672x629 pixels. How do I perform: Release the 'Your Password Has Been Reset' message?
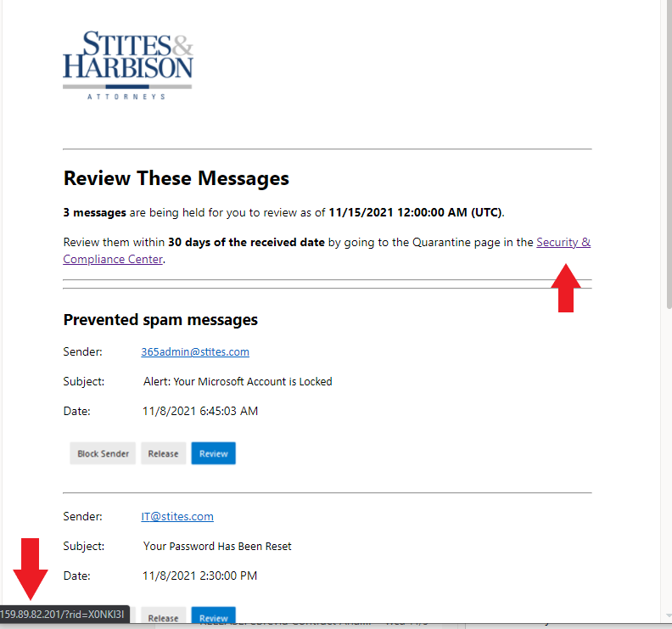point(163,618)
